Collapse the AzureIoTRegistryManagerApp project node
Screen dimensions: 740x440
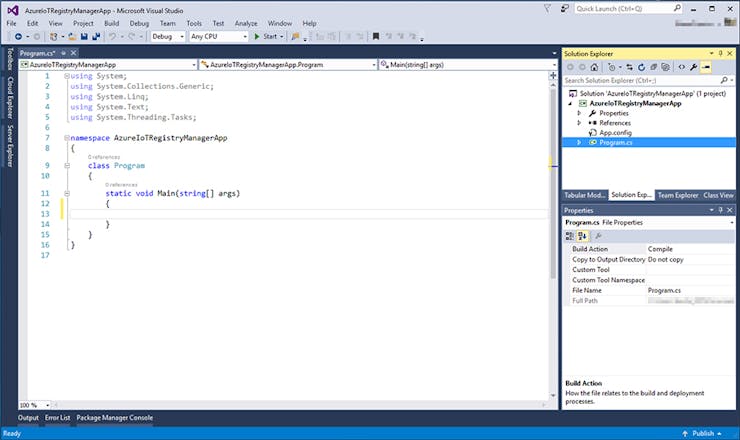click(570, 103)
